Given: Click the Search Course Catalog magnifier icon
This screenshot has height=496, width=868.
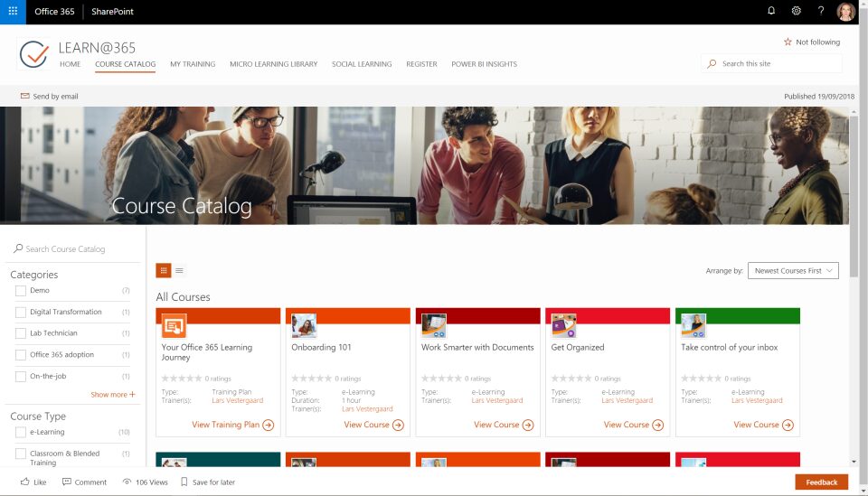Looking at the screenshot, I should (18, 248).
